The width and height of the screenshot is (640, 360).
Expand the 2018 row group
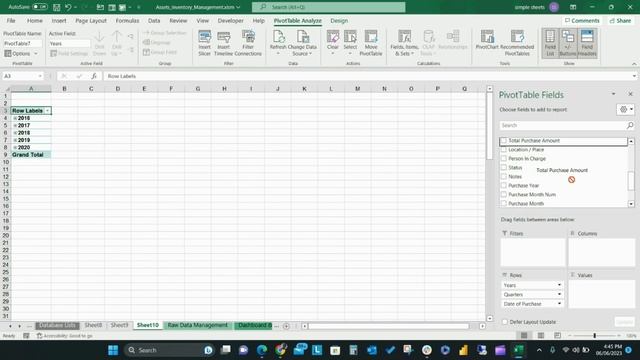pos(15,133)
